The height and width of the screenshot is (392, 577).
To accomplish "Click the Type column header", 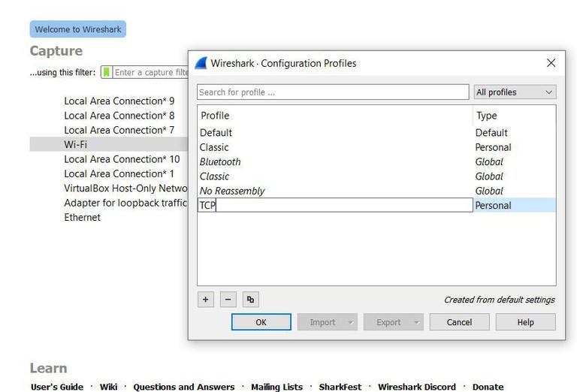I will (x=515, y=116).
